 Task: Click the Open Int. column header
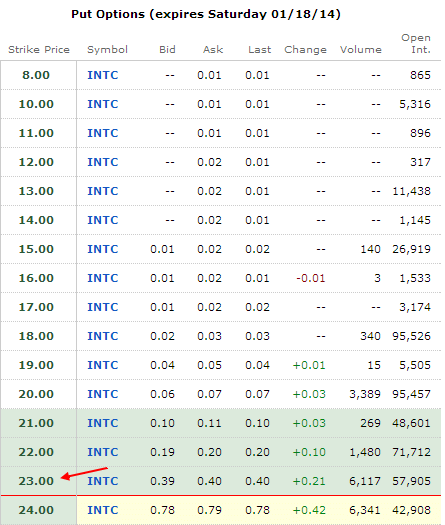[x=416, y=44]
